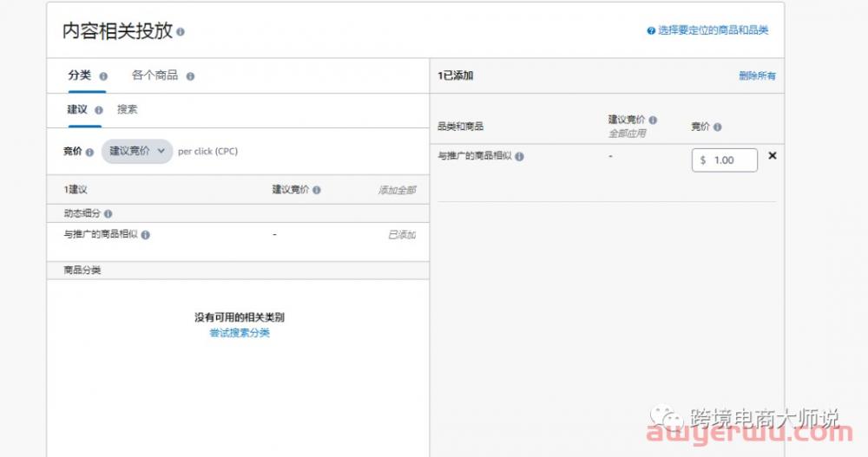Click the 商品分类 section header
868x457 pixels.
(82, 270)
